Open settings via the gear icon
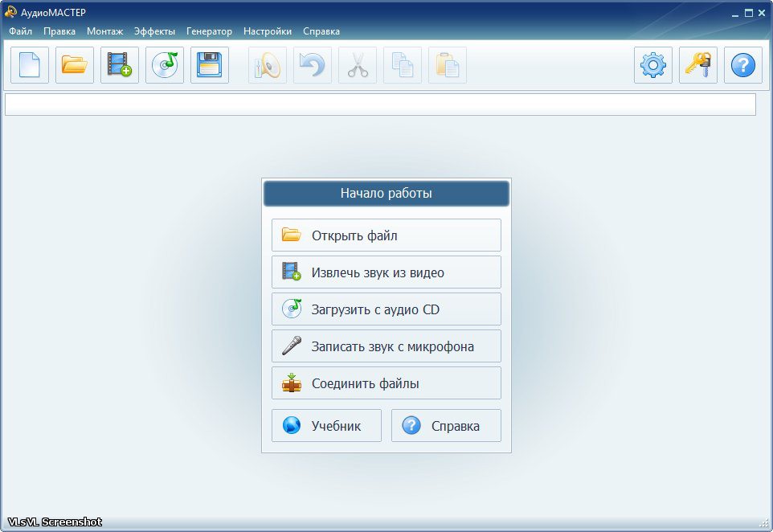Screen dimensions: 773x532 coord(653,65)
